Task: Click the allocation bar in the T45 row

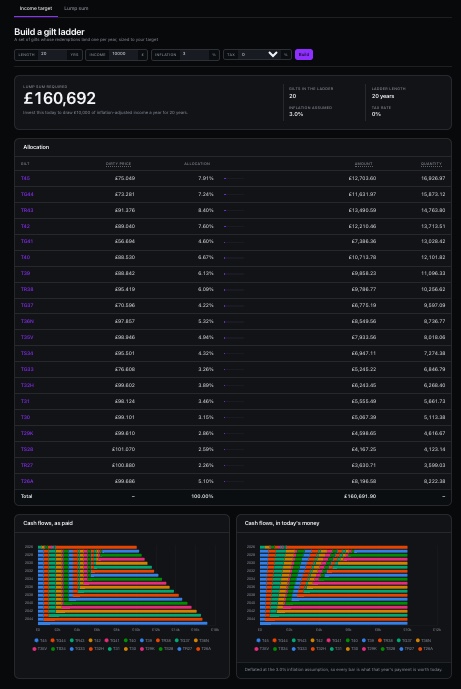Action: coord(234,178)
